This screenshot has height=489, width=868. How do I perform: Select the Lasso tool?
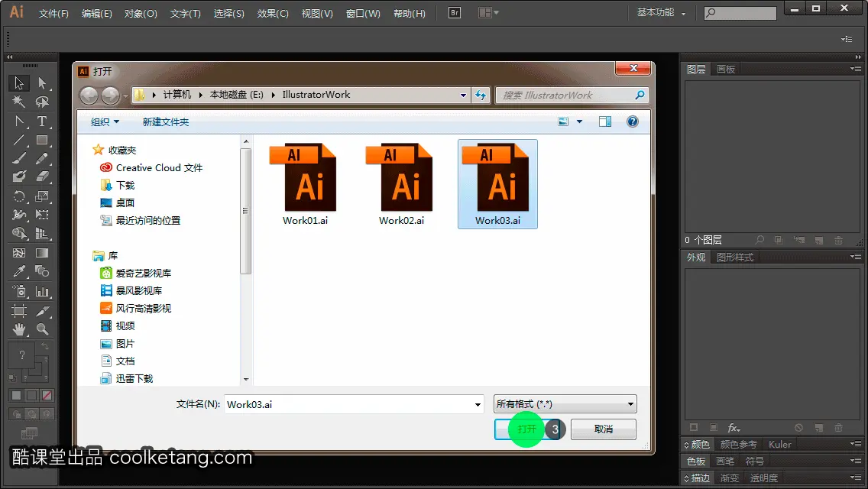pyautogui.click(x=42, y=102)
